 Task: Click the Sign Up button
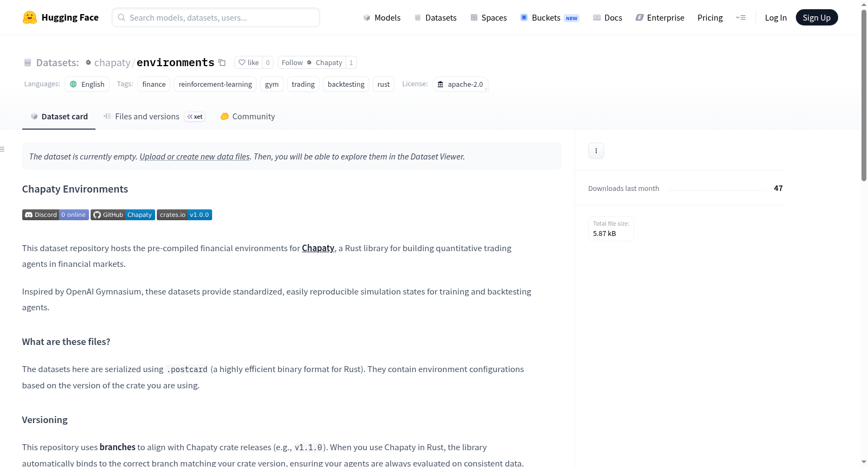816,17
